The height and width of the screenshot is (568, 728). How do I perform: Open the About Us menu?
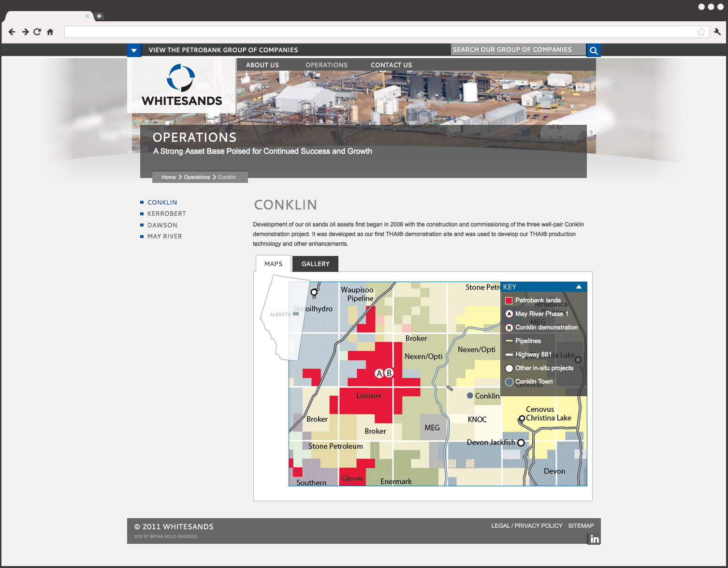(262, 65)
